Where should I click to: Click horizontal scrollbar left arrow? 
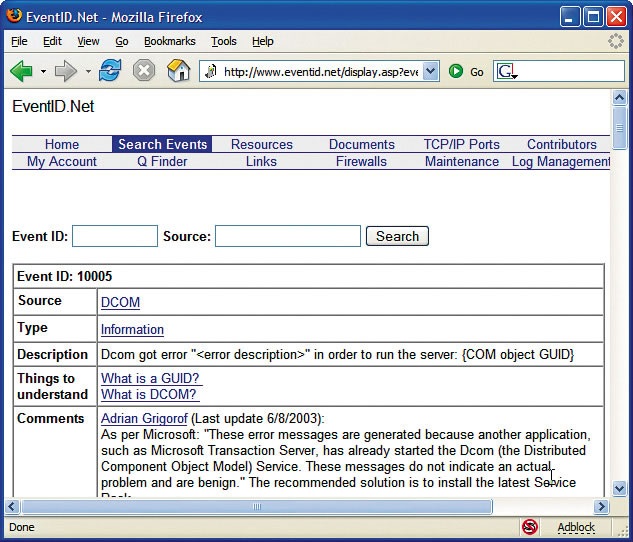pos(12,506)
